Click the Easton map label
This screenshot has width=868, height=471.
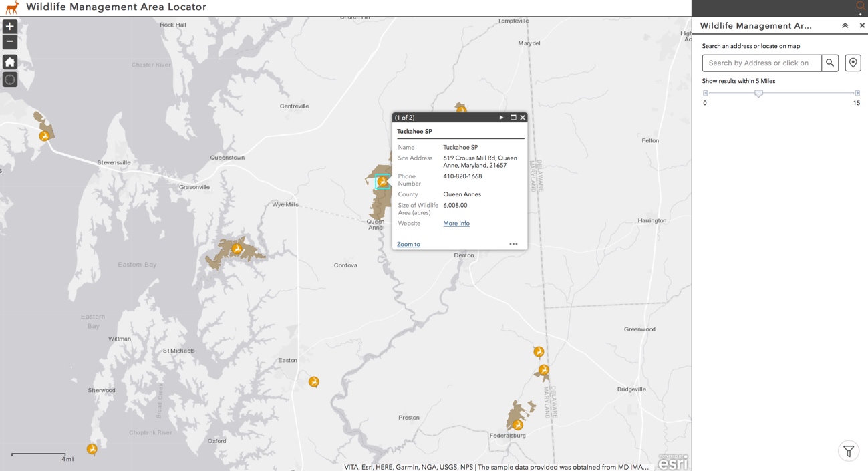tap(287, 361)
